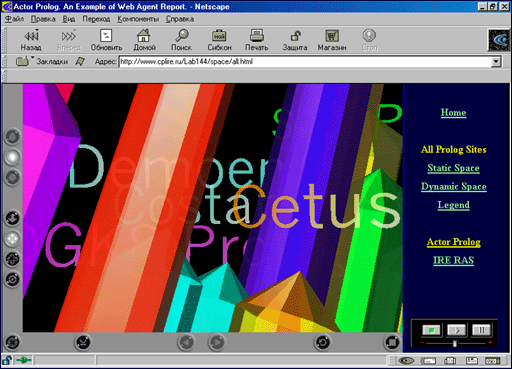Open security info with Защита
Viewport: 512px width, 369px height.
295,40
